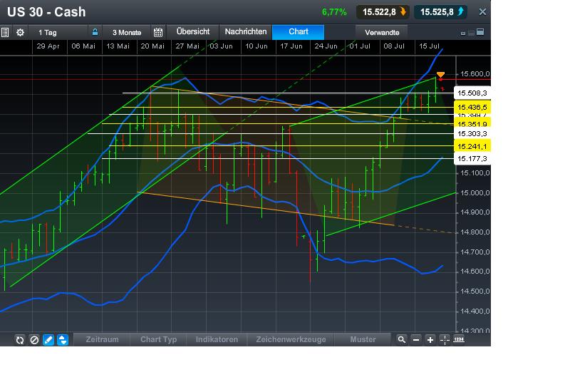Open the Muster menu
570x392 pixels.
click(363, 340)
